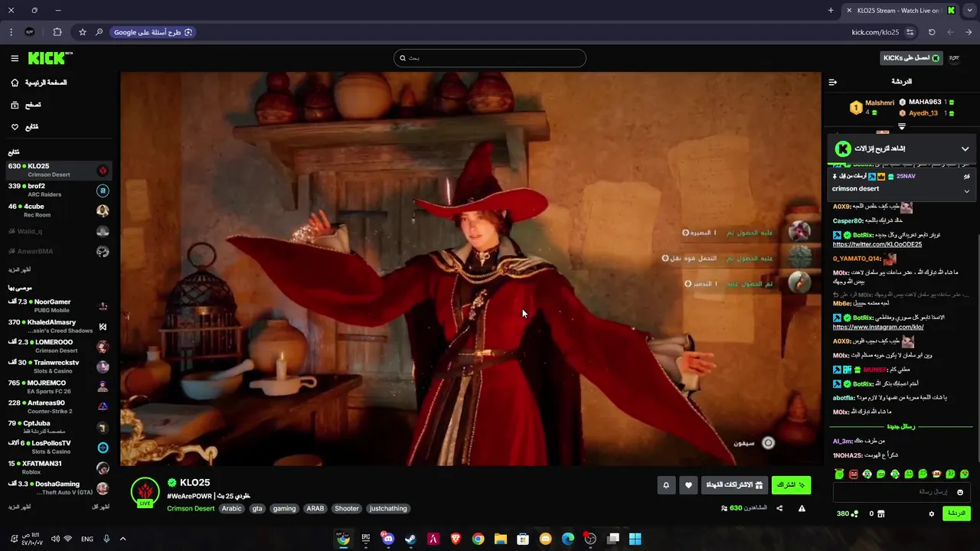Open Steam from the taskbar
Screen dimensions: 980x551
click(x=410, y=539)
